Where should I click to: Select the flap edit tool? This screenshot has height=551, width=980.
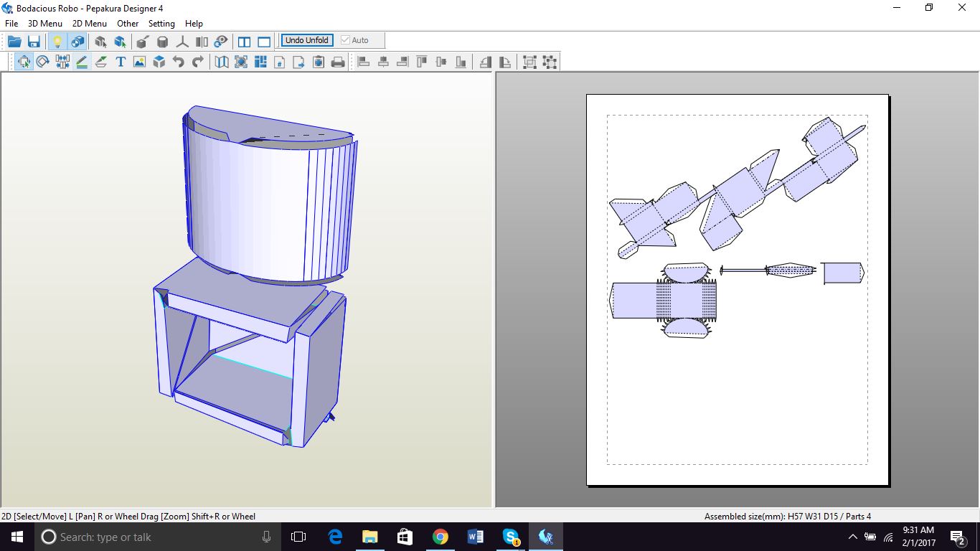101,62
